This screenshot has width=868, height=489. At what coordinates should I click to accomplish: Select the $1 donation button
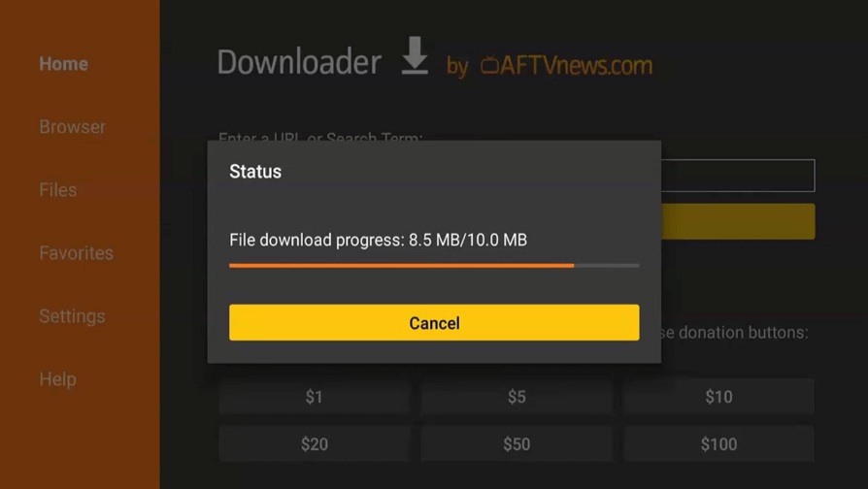[315, 396]
